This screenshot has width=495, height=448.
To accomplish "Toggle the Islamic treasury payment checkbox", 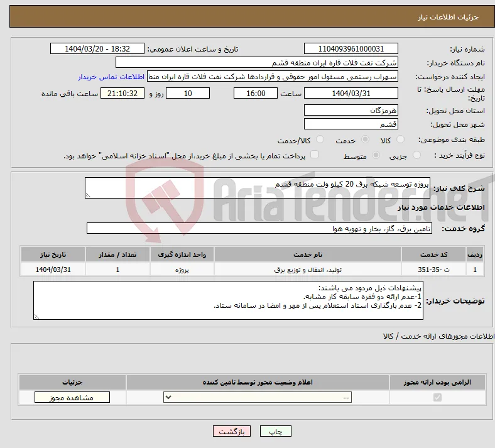I will tap(315, 155).
